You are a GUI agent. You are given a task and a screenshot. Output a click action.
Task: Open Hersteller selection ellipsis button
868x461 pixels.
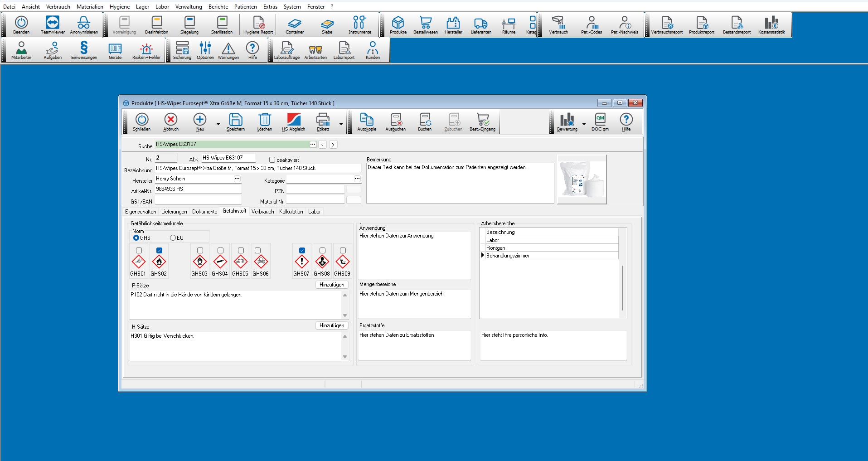click(237, 179)
